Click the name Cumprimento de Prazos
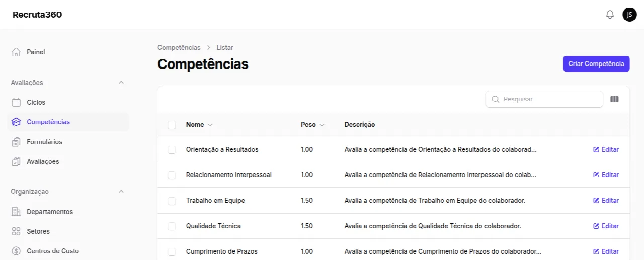The image size is (644, 260). [222, 251]
